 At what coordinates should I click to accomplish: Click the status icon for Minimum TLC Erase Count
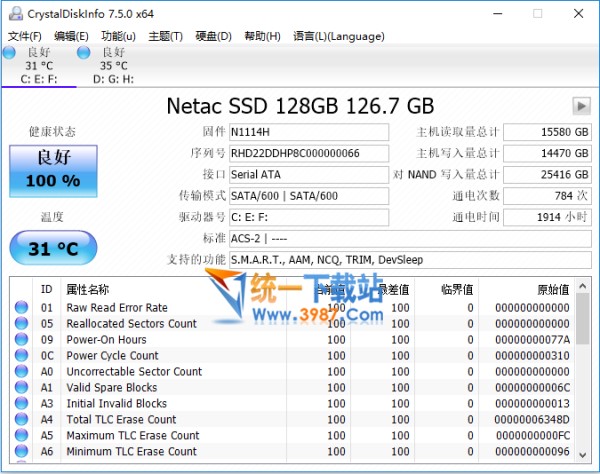pos(21,451)
